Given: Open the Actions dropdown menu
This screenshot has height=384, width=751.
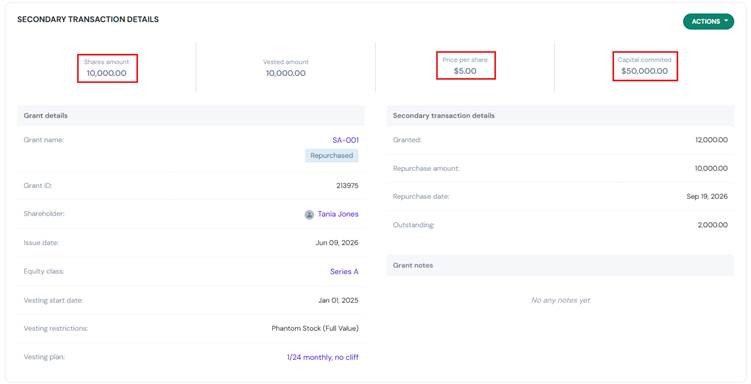Looking at the screenshot, I should (708, 22).
